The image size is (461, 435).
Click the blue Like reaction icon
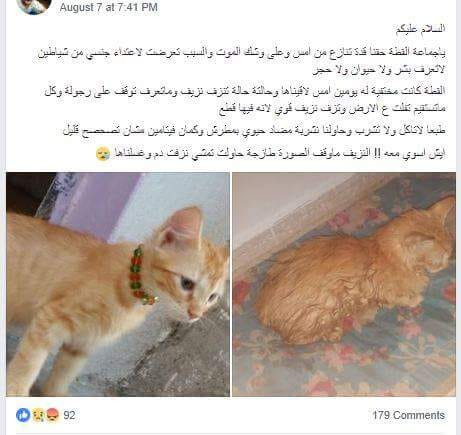tap(23, 415)
